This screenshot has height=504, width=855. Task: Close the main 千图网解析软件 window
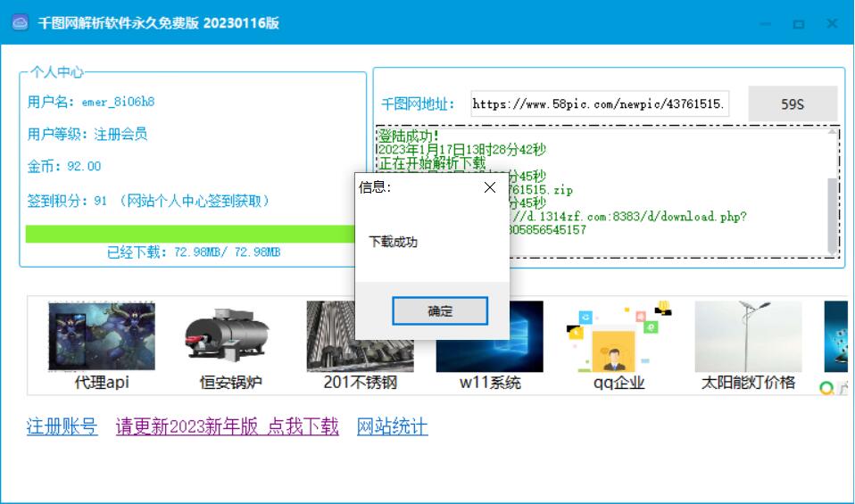(832, 23)
